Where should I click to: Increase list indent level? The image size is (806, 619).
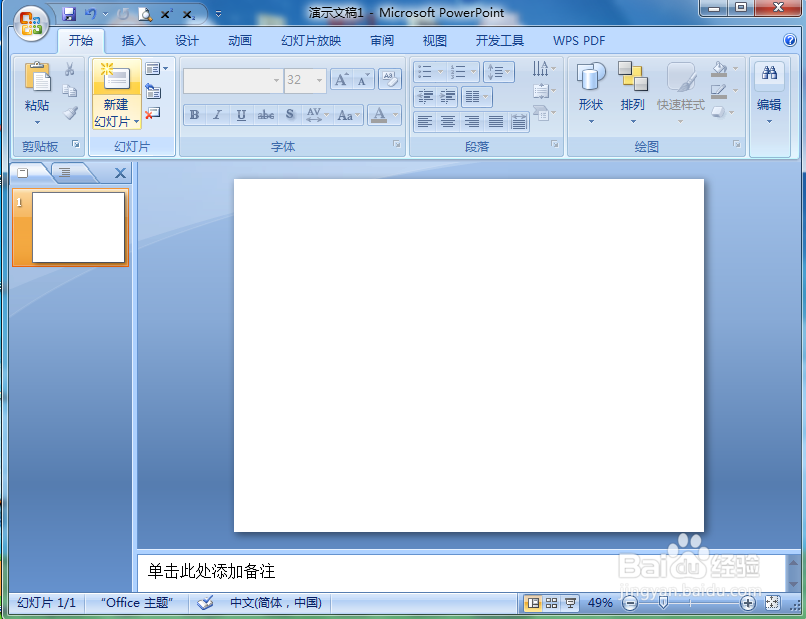coord(447,96)
